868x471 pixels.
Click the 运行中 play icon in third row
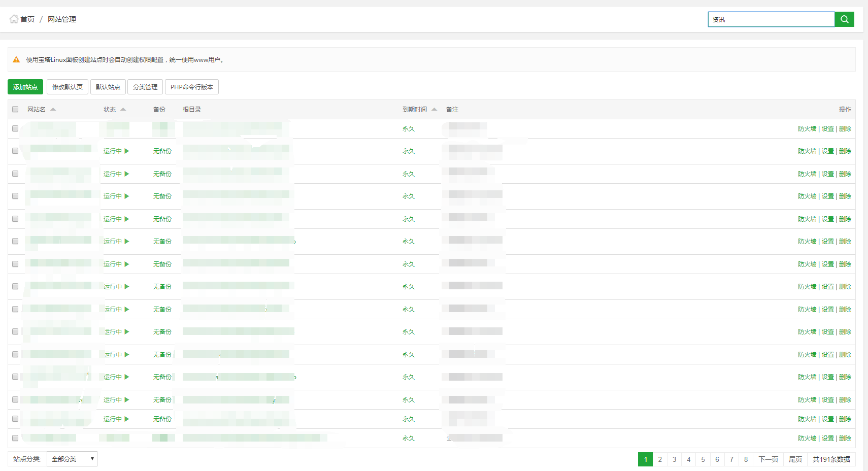point(127,174)
